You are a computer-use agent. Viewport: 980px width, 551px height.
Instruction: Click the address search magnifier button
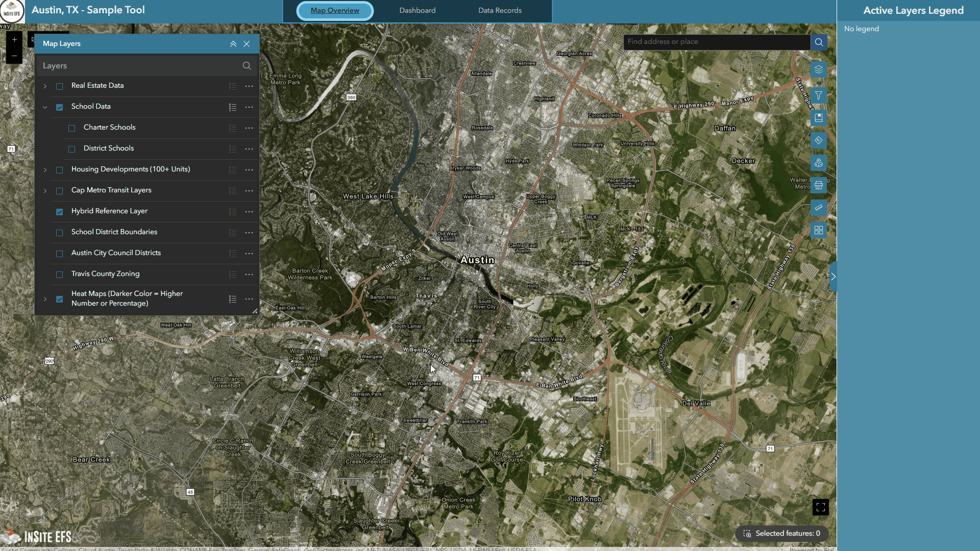(x=819, y=42)
